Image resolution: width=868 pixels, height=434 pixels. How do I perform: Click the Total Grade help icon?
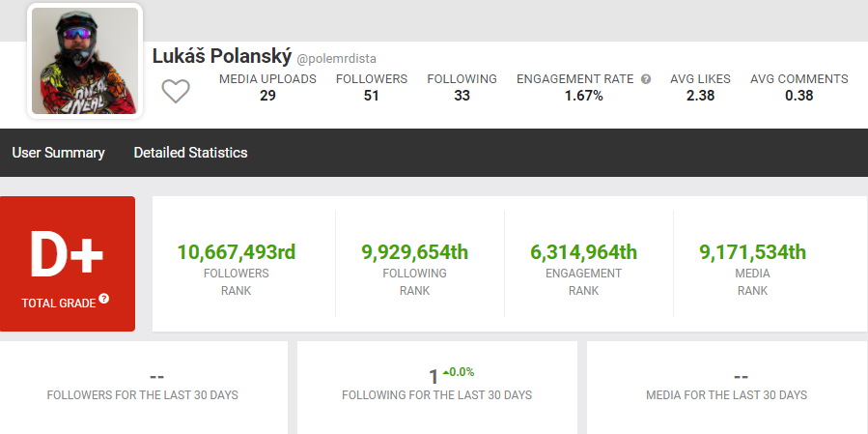pos(104,299)
